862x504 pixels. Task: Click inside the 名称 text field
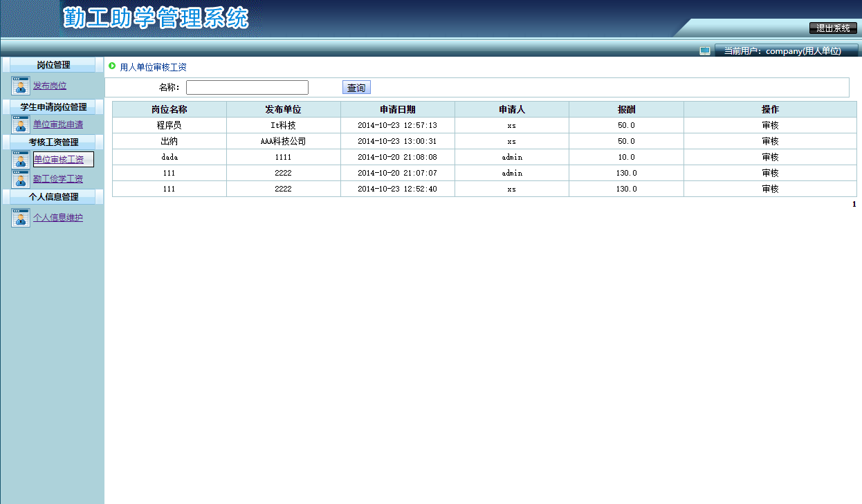(x=247, y=86)
